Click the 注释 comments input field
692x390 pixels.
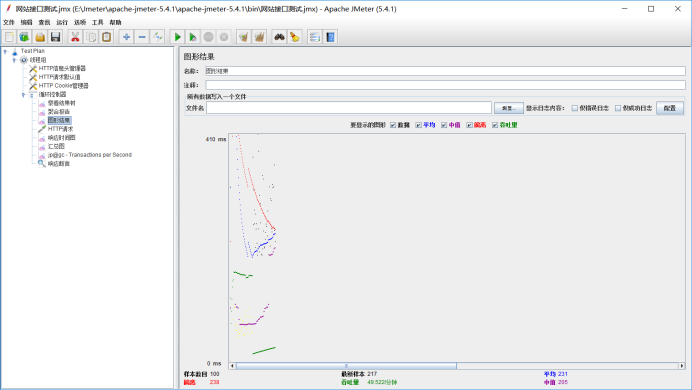click(445, 85)
